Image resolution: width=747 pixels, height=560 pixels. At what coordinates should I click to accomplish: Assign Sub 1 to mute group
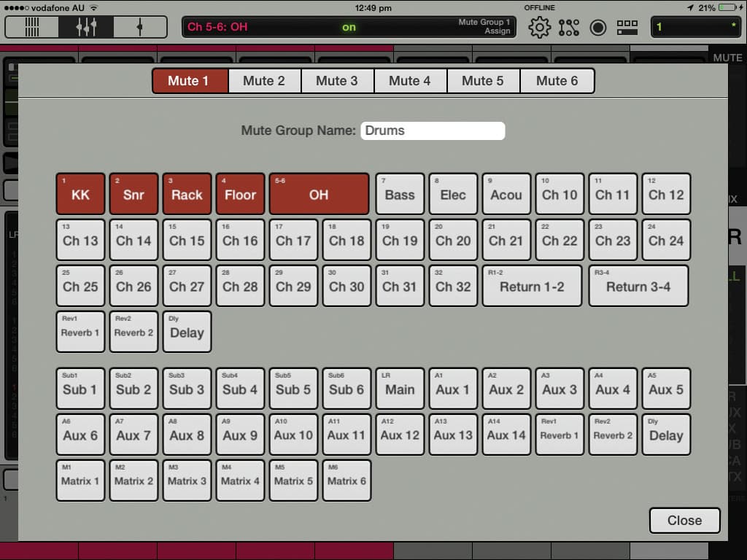point(80,388)
